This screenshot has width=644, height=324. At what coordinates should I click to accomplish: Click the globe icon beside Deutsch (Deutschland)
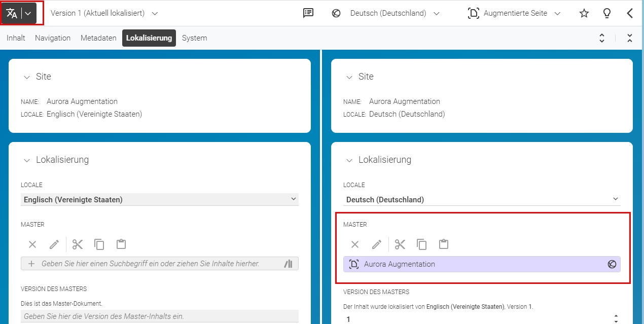click(336, 13)
